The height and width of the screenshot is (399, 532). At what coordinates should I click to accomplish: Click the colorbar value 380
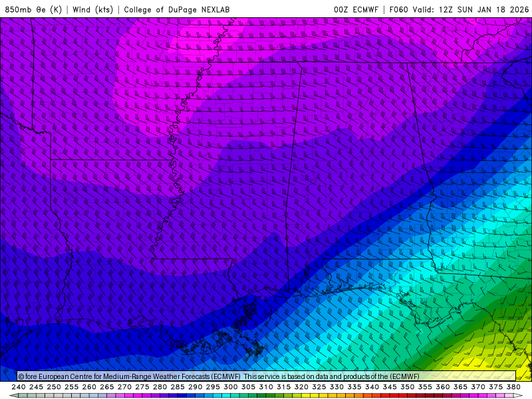coord(513,387)
